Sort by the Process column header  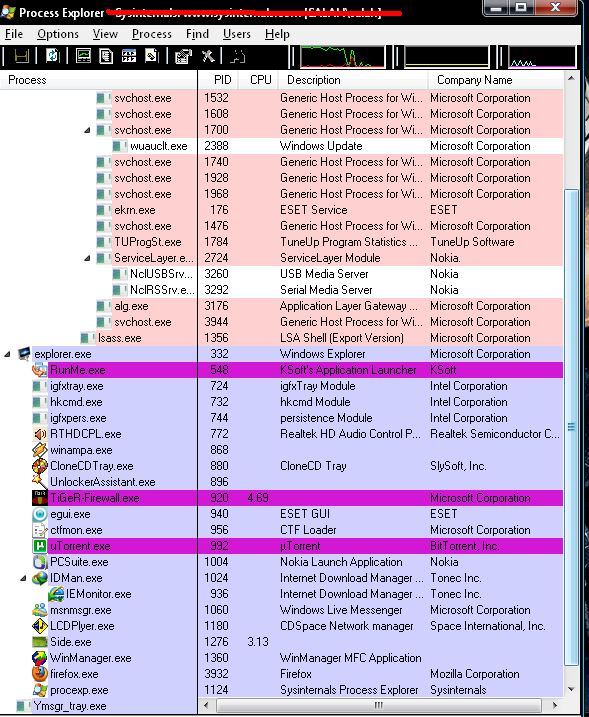(98, 80)
